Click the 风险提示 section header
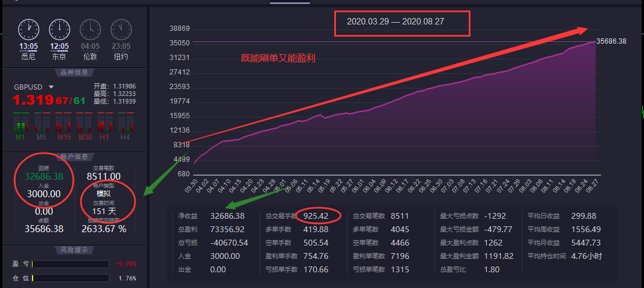The width and height of the screenshot is (644, 288). pyautogui.click(x=74, y=250)
